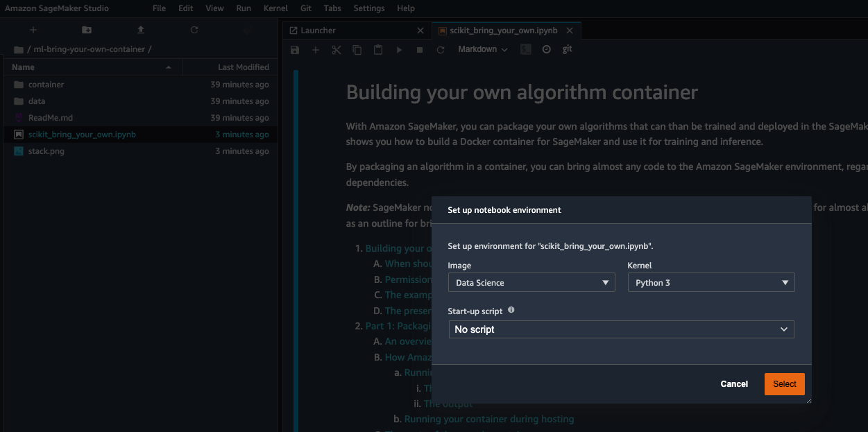
Task: Create a new folder in the file browser
Action: pyautogui.click(x=86, y=30)
